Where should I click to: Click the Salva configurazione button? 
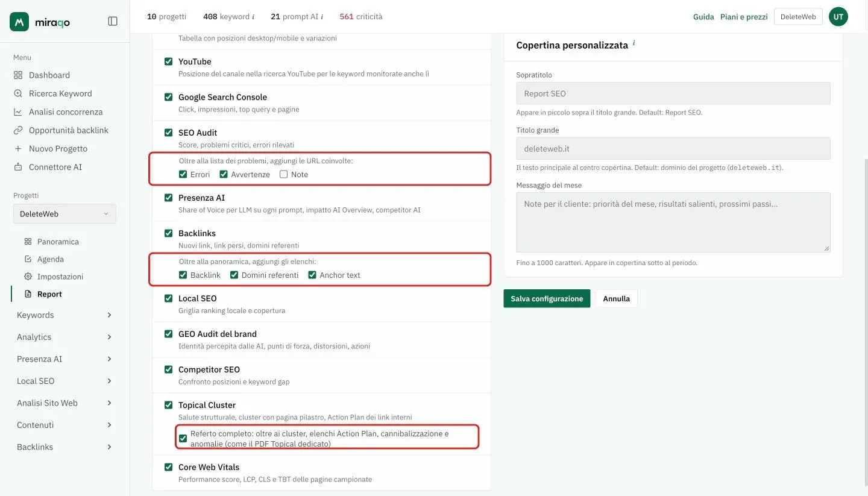pos(547,299)
